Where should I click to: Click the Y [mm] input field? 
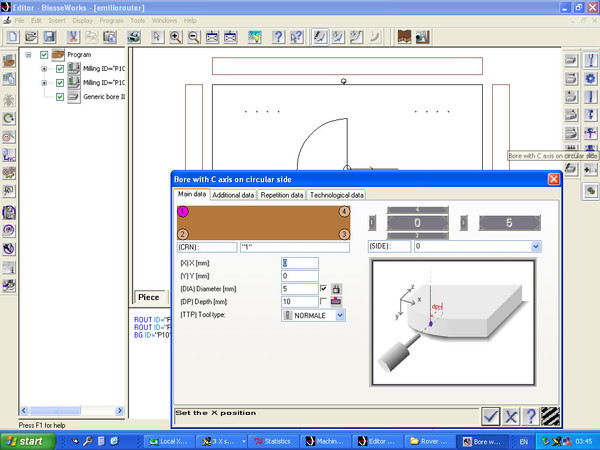(300, 276)
